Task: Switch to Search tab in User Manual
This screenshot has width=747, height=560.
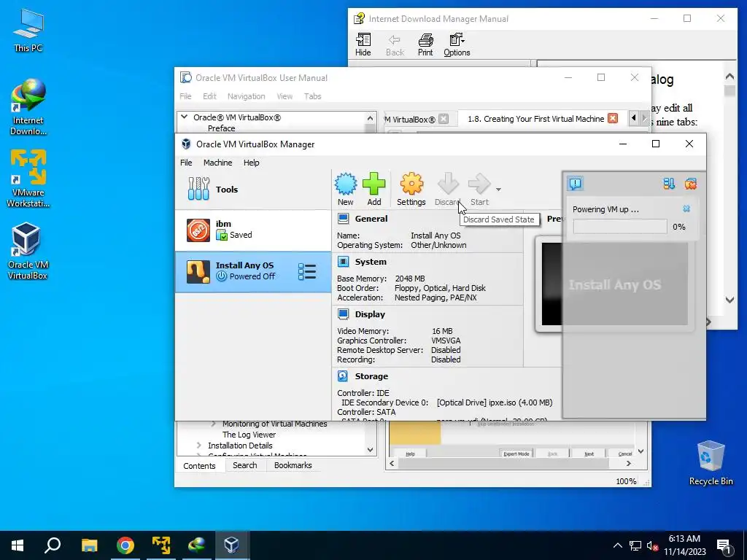Action: 245,465
